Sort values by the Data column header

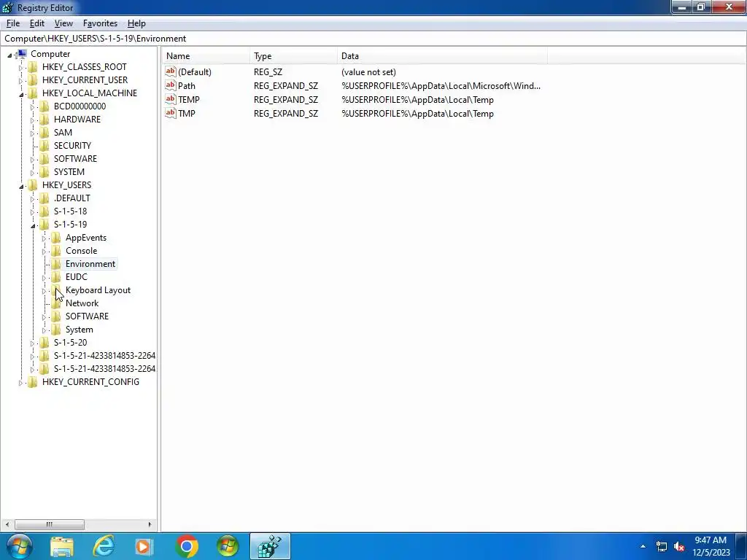coord(442,56)
